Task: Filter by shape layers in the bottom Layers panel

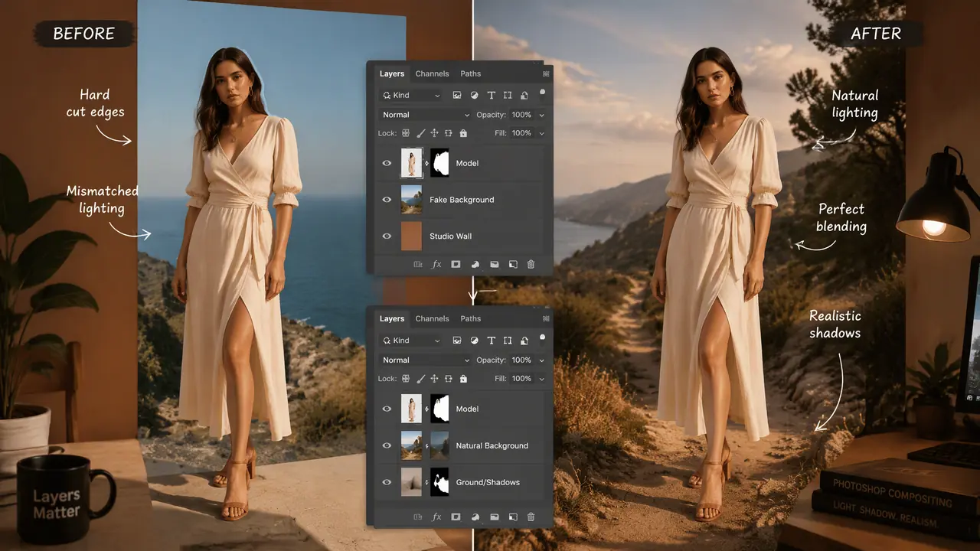Action: click(x=508, y=341)
